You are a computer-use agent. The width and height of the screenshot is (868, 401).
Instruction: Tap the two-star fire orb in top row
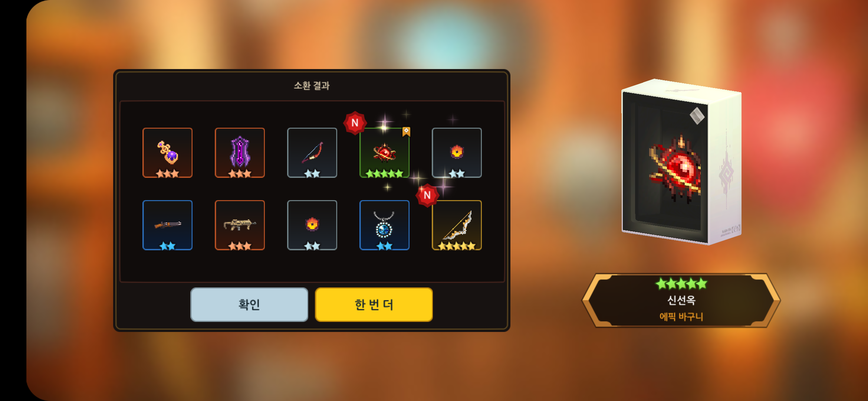coord(457,153)
